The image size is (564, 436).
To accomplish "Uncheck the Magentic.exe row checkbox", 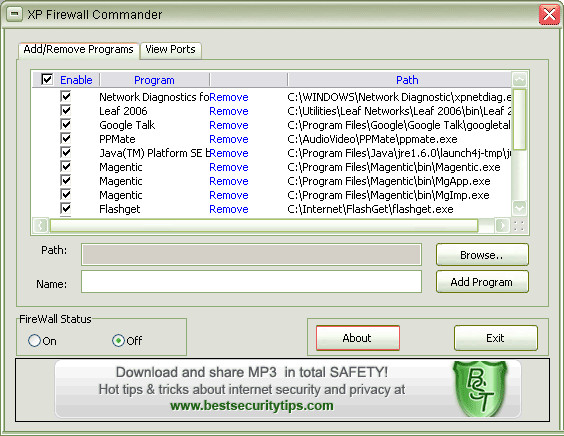I will [x=66, y=167].
